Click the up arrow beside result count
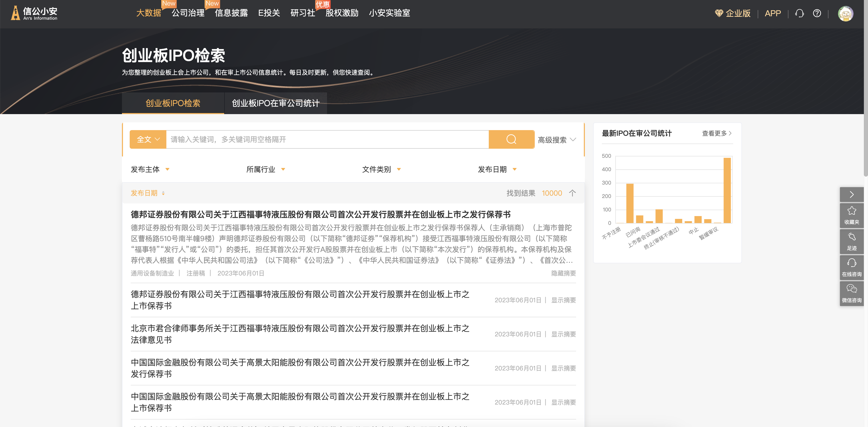This screenshot has width=868, height=427. tap(572, 193)
